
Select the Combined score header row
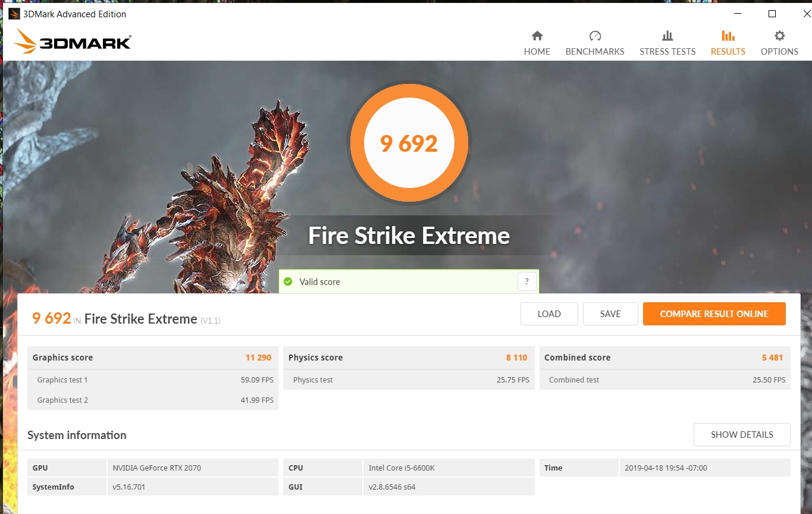click(664, 358)
